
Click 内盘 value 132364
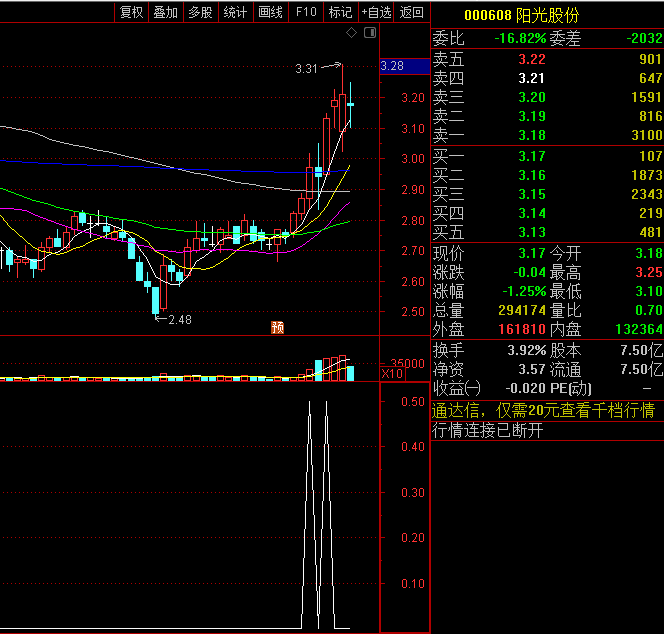(639, 329)
